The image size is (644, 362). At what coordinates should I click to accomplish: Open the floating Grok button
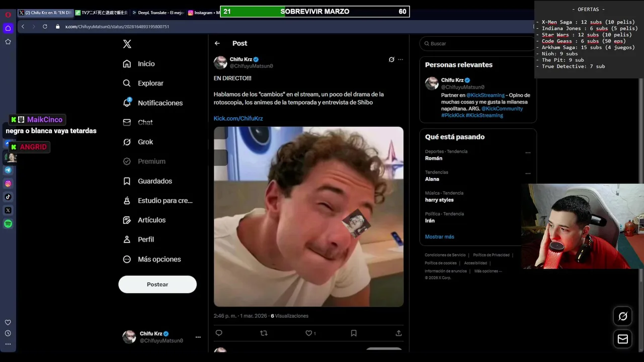[623, 316]
